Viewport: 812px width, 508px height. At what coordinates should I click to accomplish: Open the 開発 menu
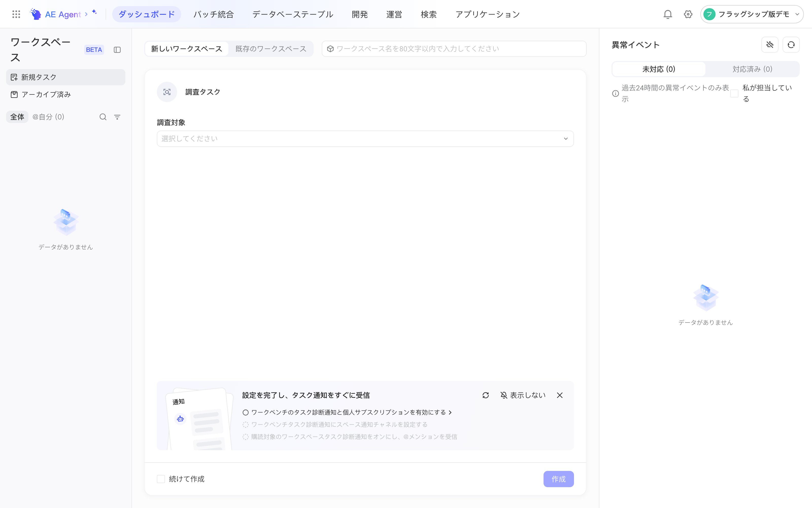pyautogui.click(x=360, y=14)
